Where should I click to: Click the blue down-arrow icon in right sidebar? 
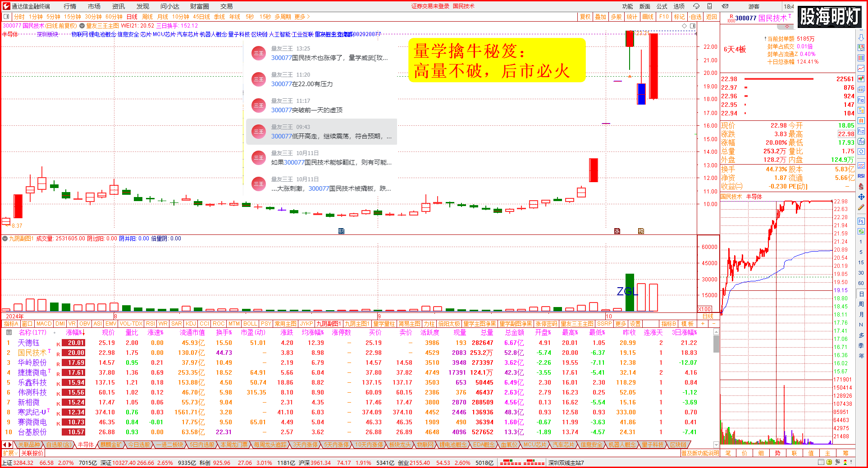click(x=861, y=37)
